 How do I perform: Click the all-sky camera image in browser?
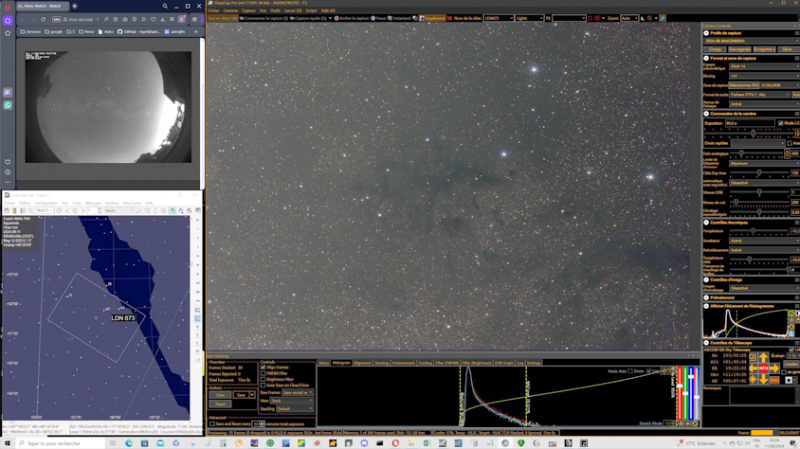tap(108, 107)
